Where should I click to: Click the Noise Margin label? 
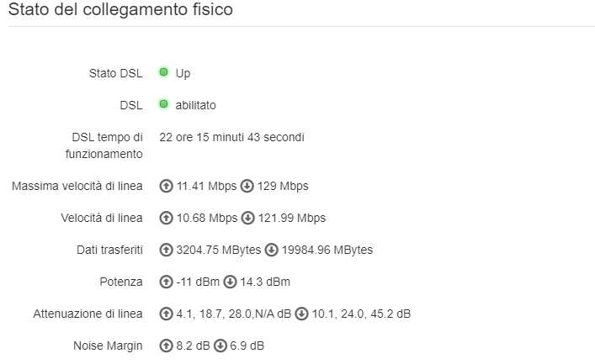point(109,346)
